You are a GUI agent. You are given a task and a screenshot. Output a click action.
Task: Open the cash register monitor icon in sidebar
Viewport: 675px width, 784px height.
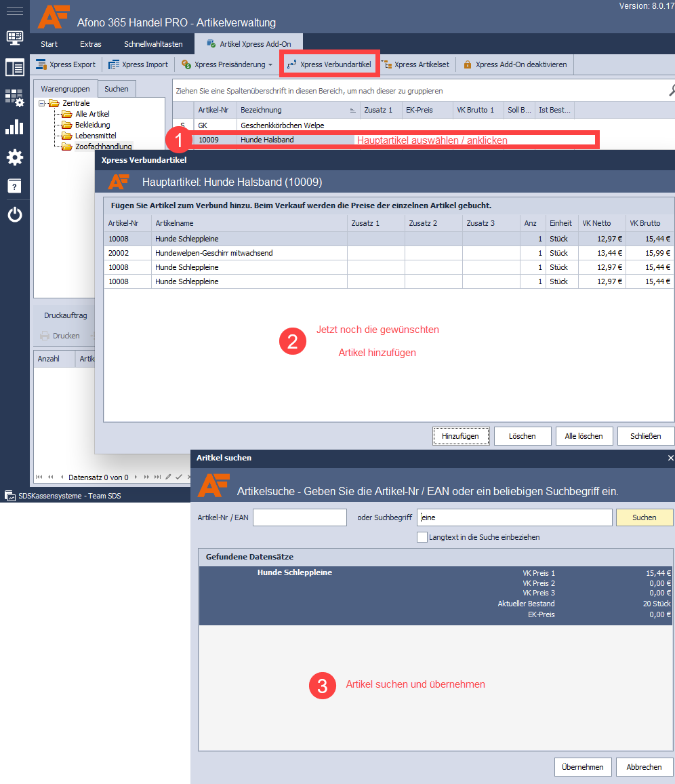(x=14, y=38)
